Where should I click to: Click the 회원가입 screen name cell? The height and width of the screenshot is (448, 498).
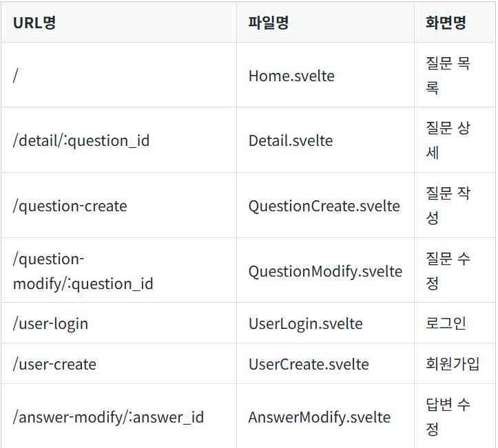click(x=453, y=364)
